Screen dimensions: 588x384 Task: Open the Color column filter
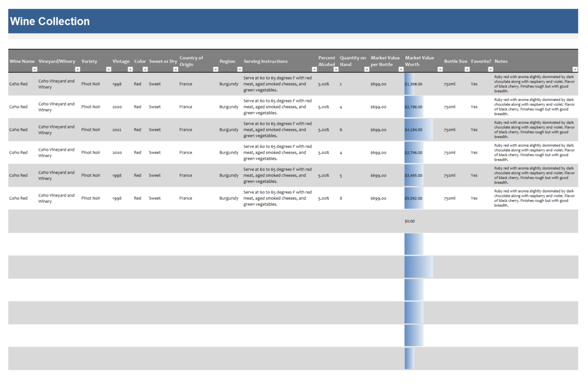coord(146,69)
